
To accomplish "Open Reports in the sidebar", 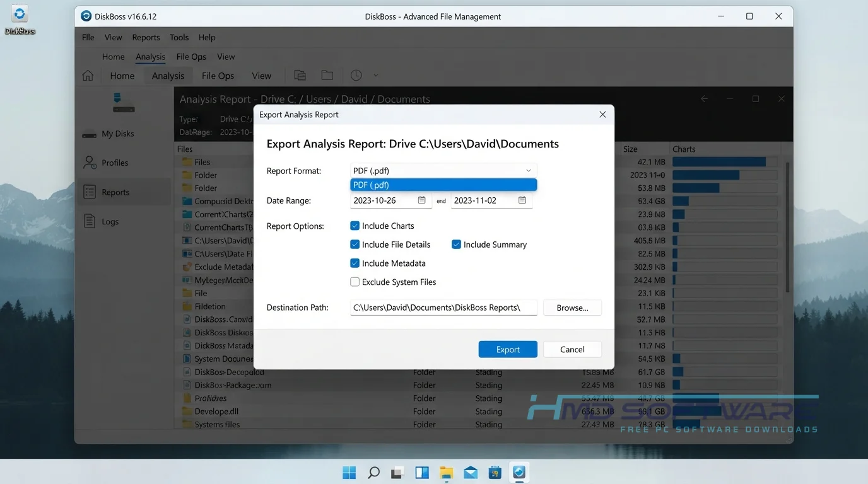I will pos(124,192).
